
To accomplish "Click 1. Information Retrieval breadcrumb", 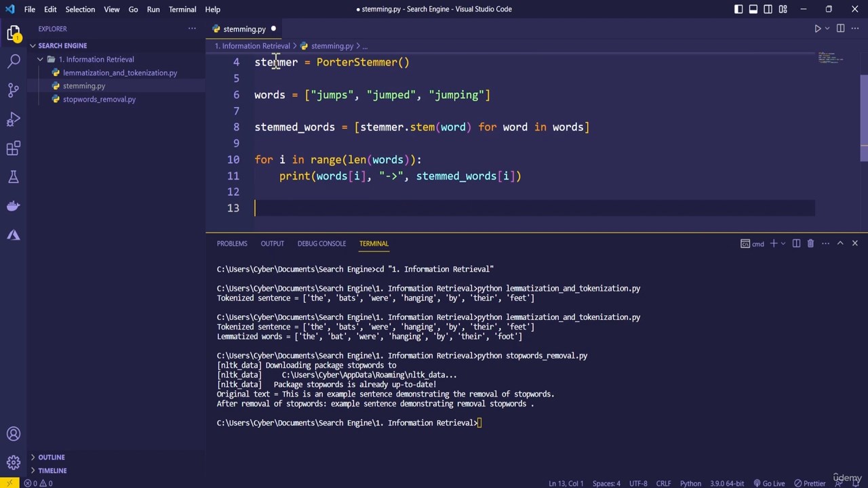I will point(252,46).
